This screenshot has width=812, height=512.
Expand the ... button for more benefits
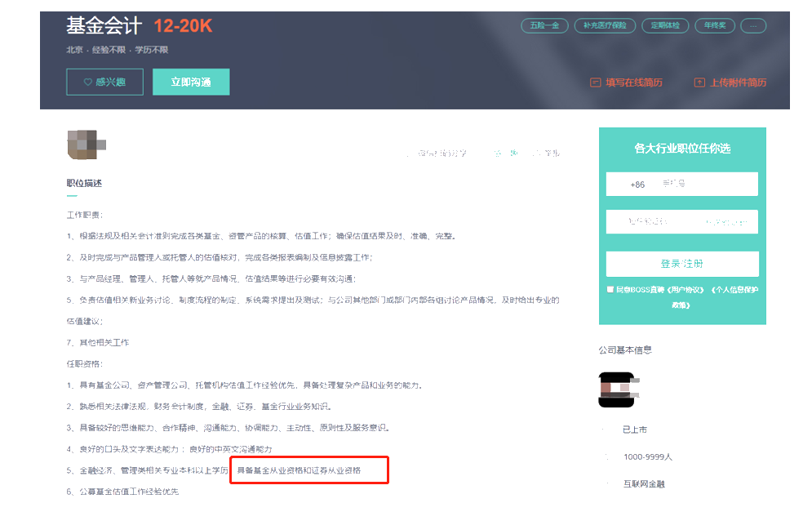point(752,25)
